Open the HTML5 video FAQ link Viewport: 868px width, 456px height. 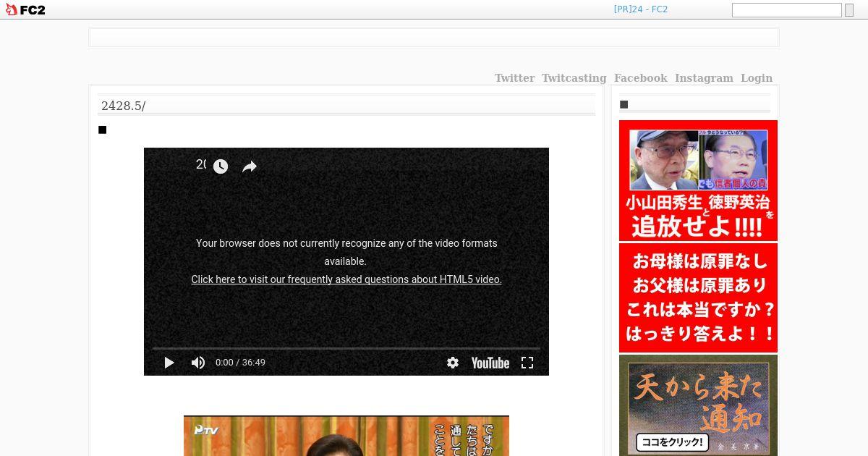[x=346, y=279]
